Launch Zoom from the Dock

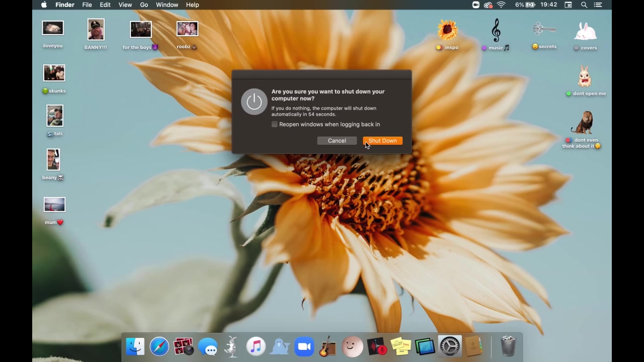pos(304,346)
